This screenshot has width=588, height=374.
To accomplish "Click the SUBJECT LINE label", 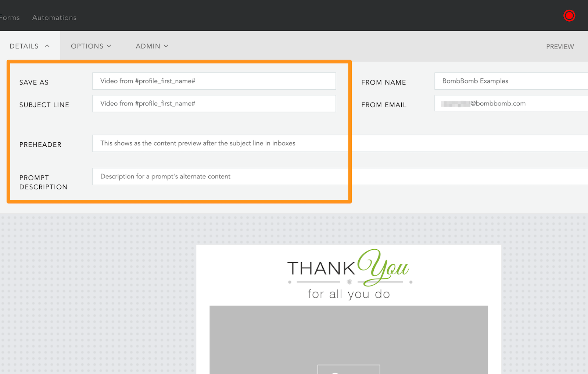I will 44,105.
